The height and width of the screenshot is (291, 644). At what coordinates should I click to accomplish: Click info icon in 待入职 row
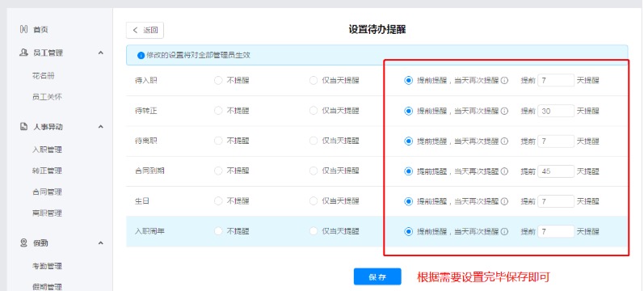[x=504, y=81]
